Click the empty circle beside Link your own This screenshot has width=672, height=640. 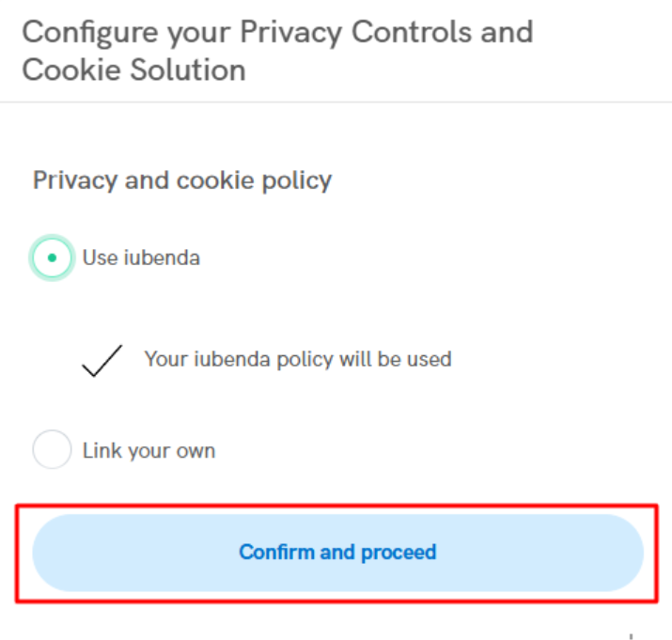52,449
